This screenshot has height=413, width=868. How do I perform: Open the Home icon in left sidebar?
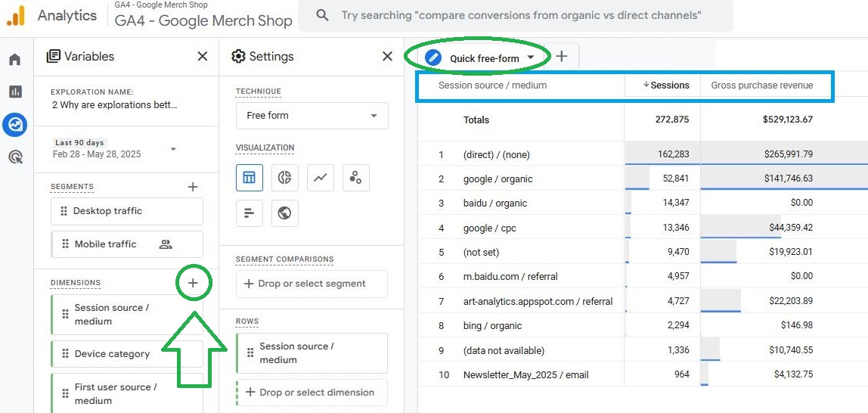pos(15,59)
